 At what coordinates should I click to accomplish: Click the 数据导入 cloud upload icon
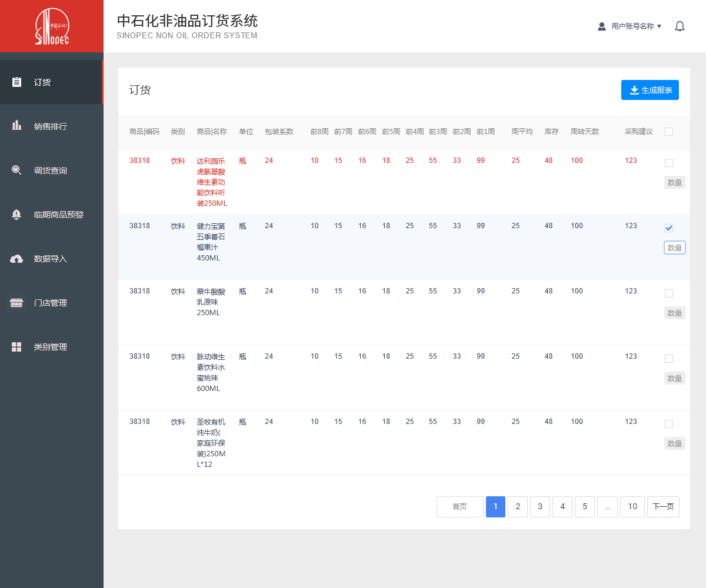coord(17,259)
